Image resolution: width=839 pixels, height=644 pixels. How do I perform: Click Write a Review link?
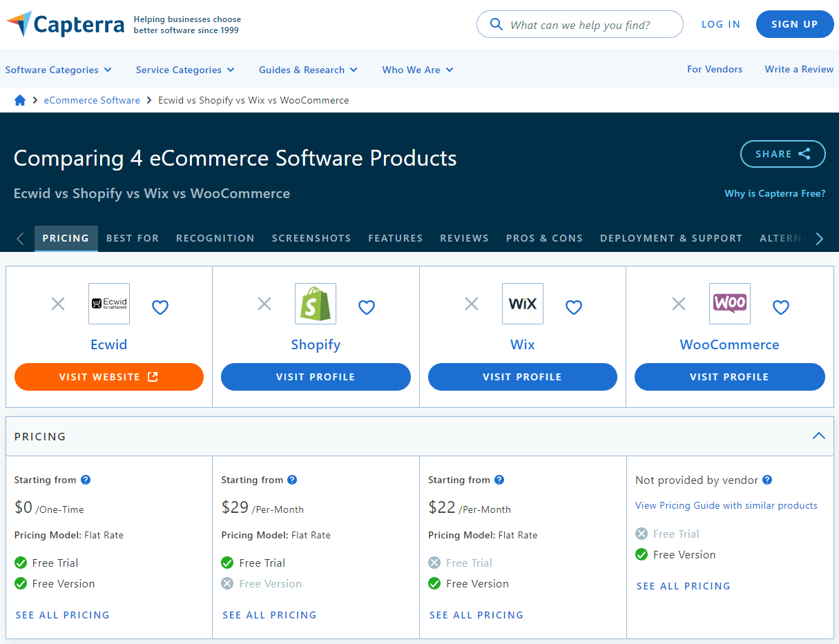pos(799,69)
